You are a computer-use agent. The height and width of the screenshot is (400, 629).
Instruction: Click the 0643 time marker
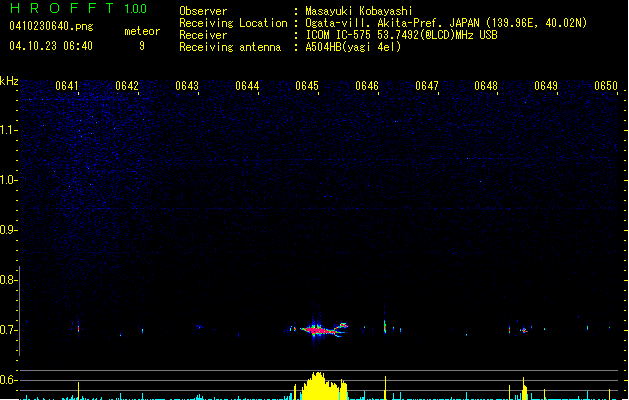pyautogui.click(x=187, y=86)
